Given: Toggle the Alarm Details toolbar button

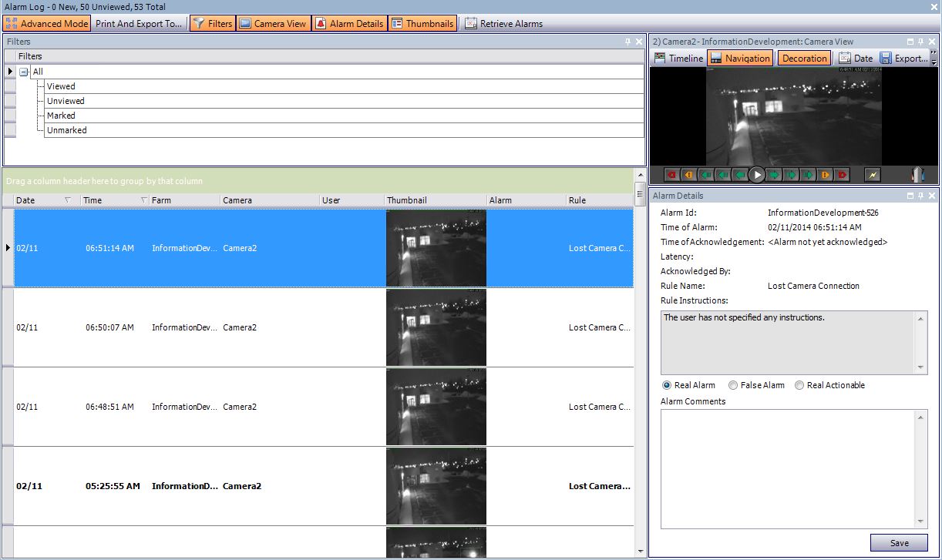Looking at the screenshot, I should tap(349, 24).
